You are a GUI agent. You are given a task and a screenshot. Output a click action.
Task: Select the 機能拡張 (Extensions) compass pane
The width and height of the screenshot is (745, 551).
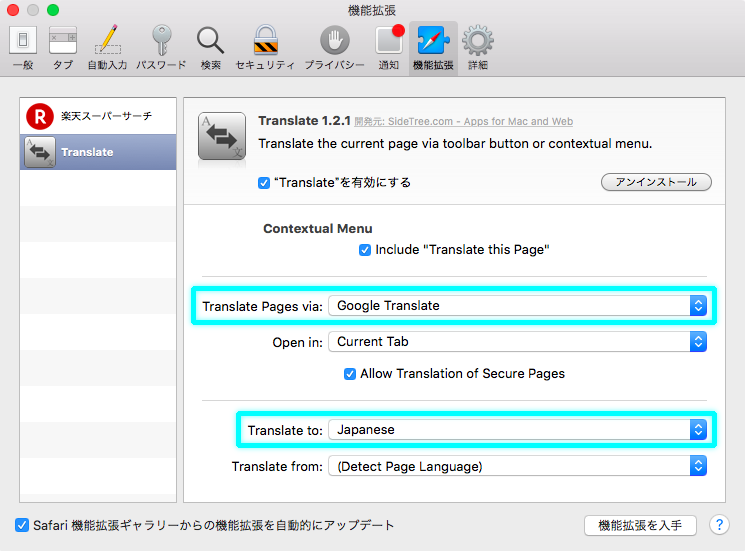[x=433, y=48]
